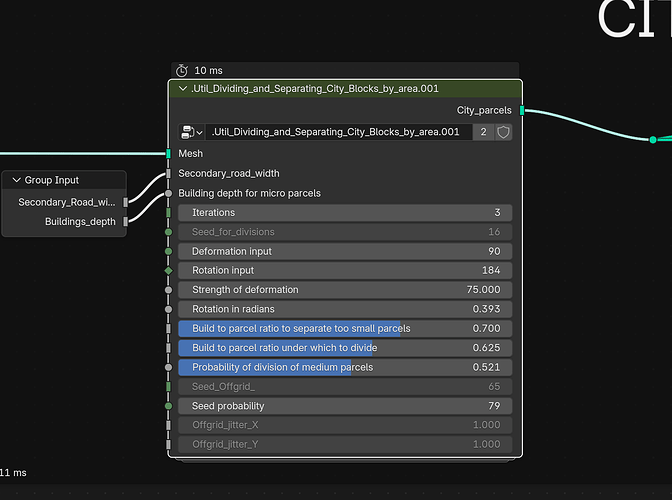
Task: Click the Buildings_depth output socket on Group Input
Action: [x=126, y=222]
